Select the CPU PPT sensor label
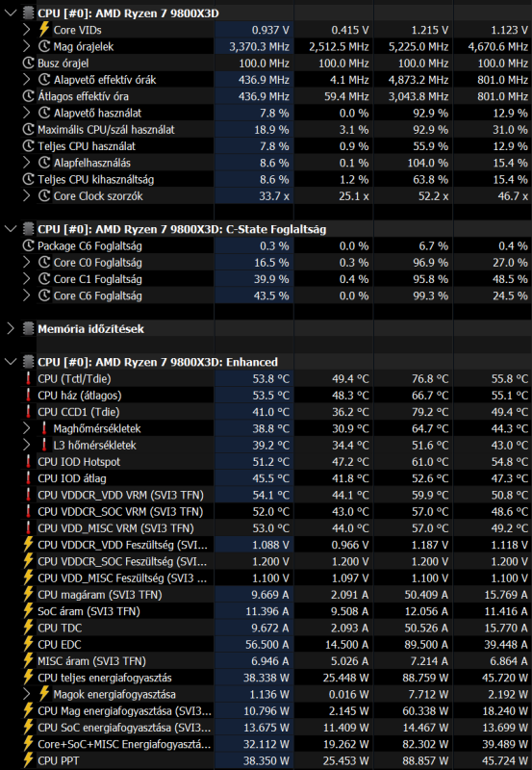This screenshot has width=532, height=770. tap(58, 761)
